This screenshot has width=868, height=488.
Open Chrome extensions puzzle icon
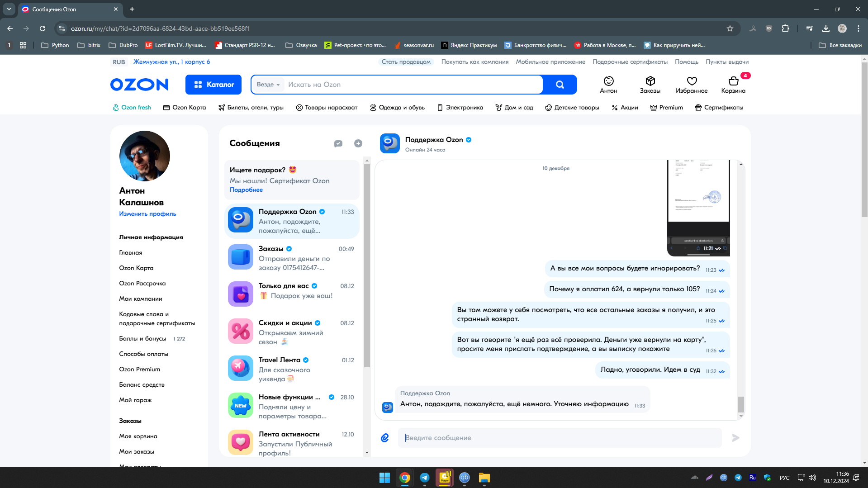coord(786,28)
